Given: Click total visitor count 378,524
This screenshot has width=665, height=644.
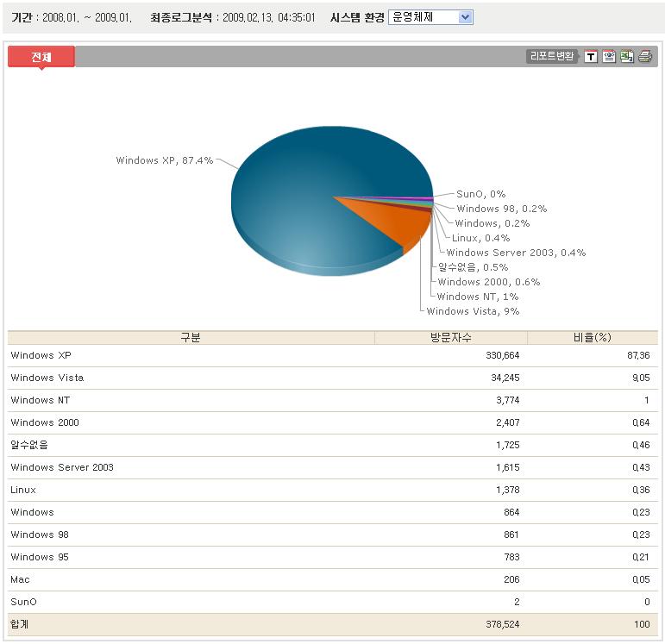Looking at the screenshot, I should tap(503, 624).
